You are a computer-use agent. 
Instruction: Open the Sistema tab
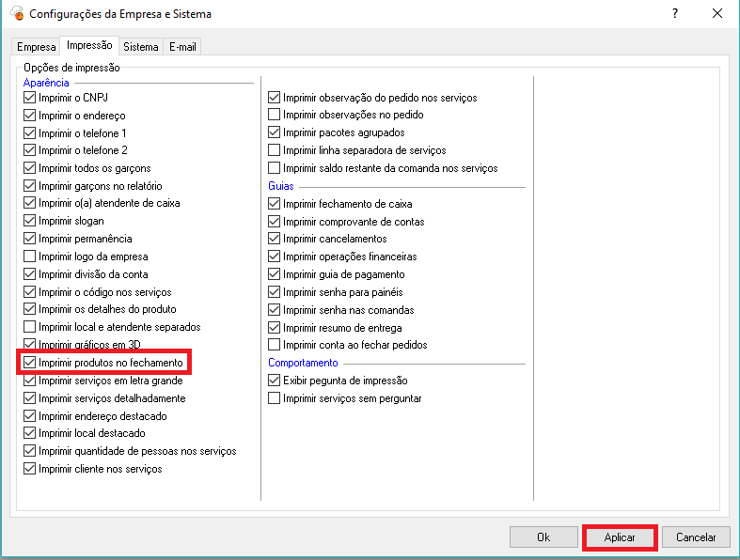click(x=141, y=47)
